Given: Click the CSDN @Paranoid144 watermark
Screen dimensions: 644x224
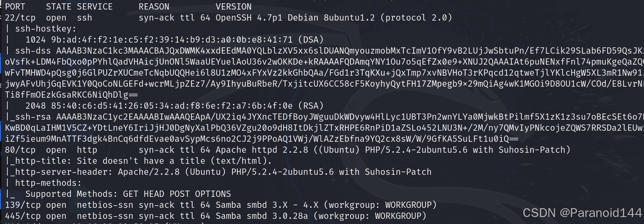Looking at the screenshot, I should (582, 213).
